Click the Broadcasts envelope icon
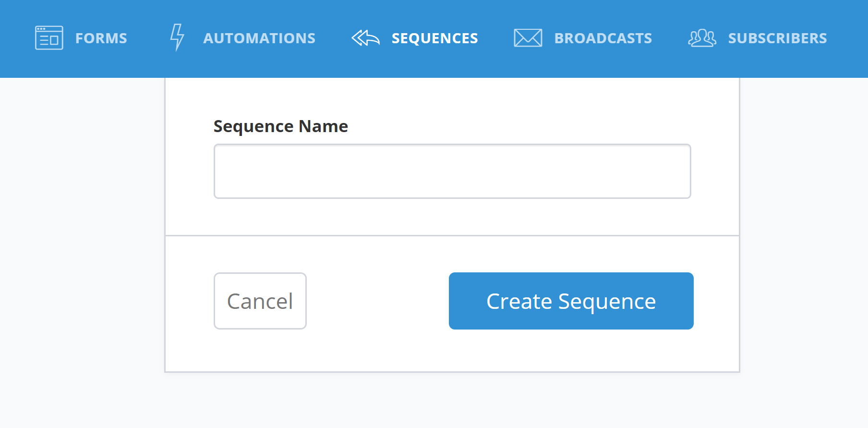 528,38
